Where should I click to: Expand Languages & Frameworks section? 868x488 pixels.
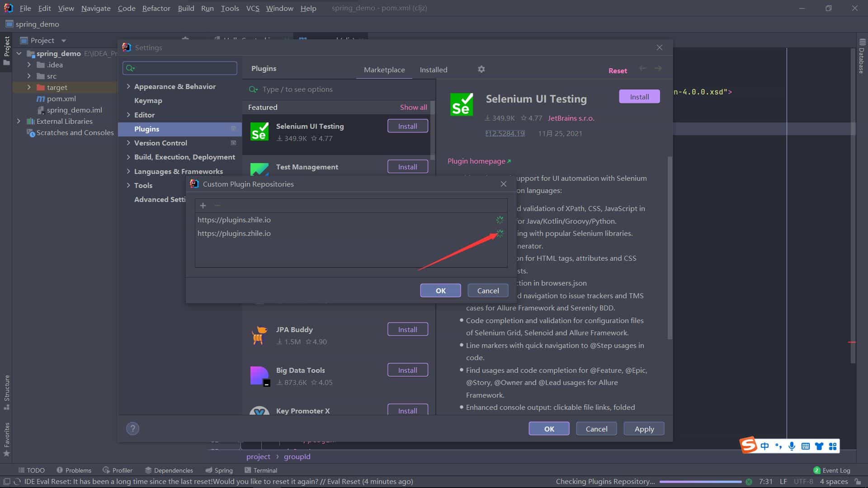pos(128,171)
